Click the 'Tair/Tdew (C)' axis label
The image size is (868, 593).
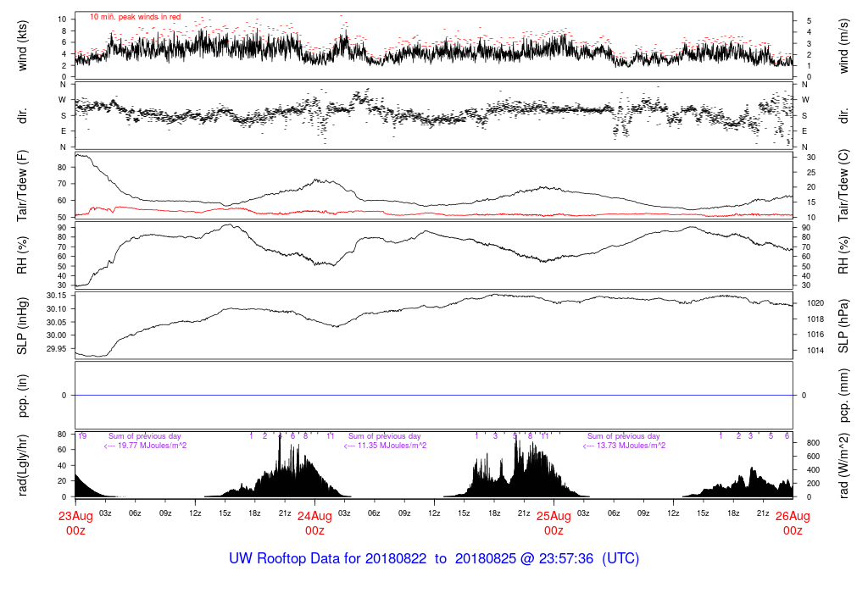[x=843, y=186]
